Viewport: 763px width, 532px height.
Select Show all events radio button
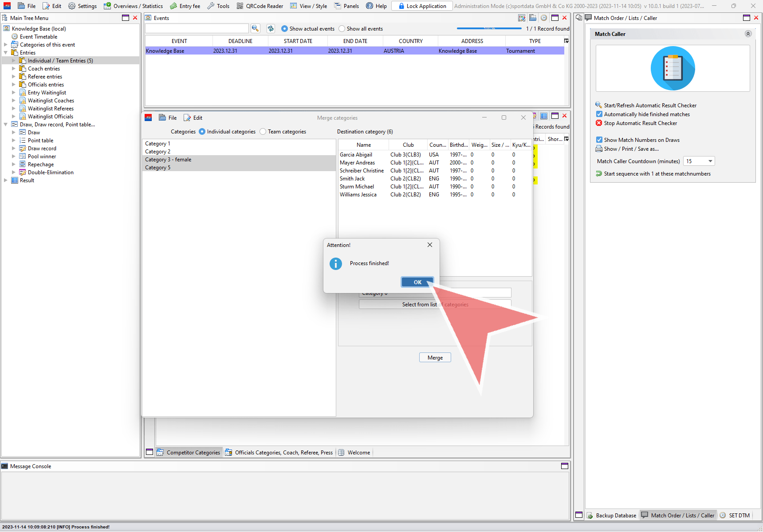(342, 29)
